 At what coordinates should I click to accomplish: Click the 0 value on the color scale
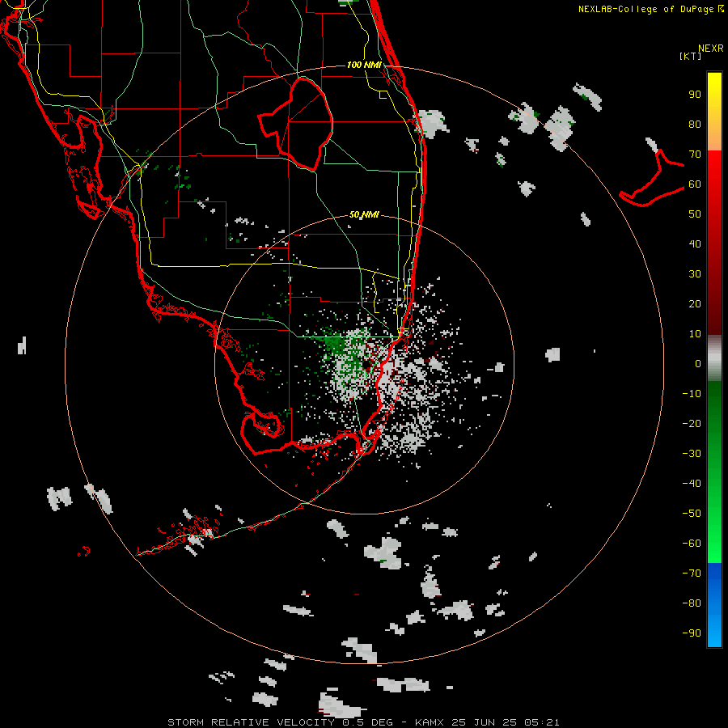(698, 363)
